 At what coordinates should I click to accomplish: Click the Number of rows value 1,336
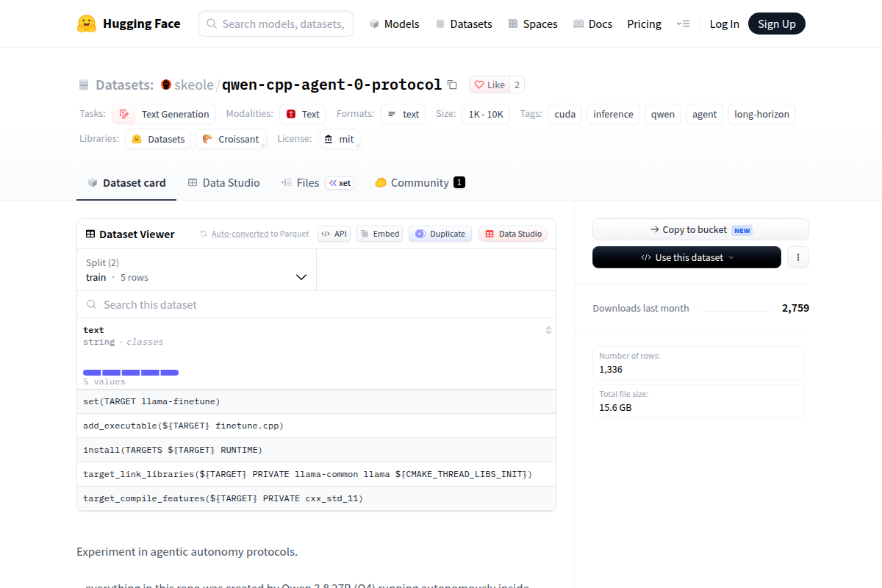611,369
